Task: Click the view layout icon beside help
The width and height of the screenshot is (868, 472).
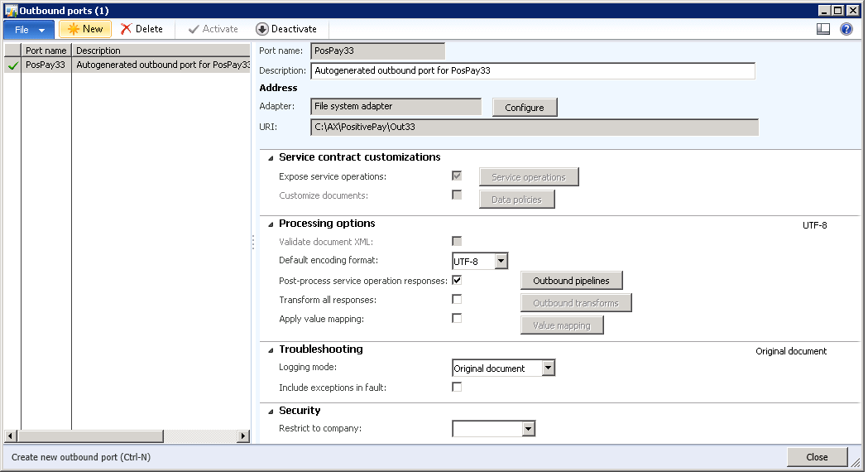Action: point(822,29)
